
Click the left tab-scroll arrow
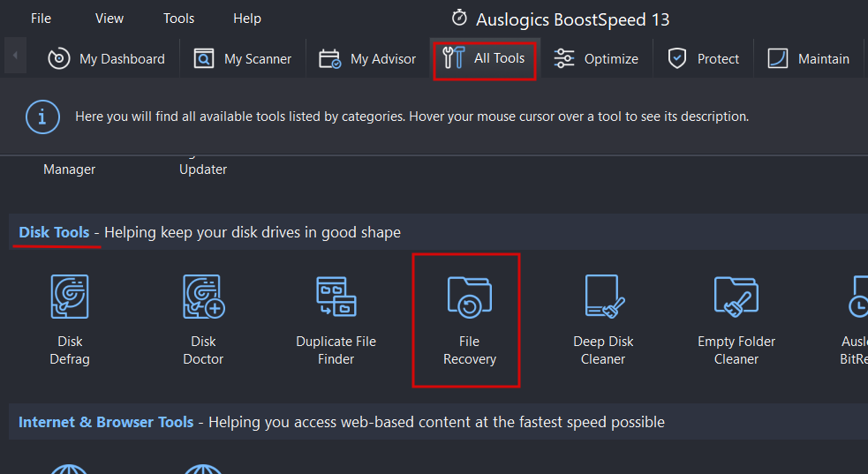[x=15, y=56]
